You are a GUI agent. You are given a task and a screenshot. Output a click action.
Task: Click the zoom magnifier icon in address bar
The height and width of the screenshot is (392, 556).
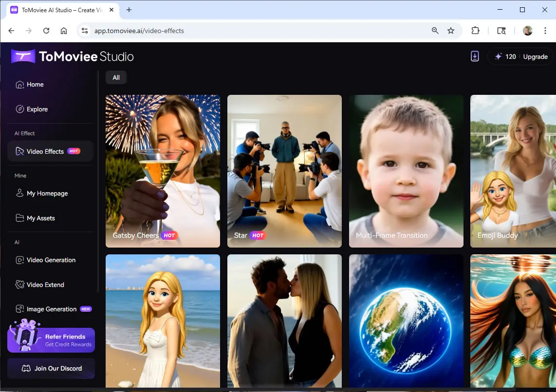pos(435,31)
